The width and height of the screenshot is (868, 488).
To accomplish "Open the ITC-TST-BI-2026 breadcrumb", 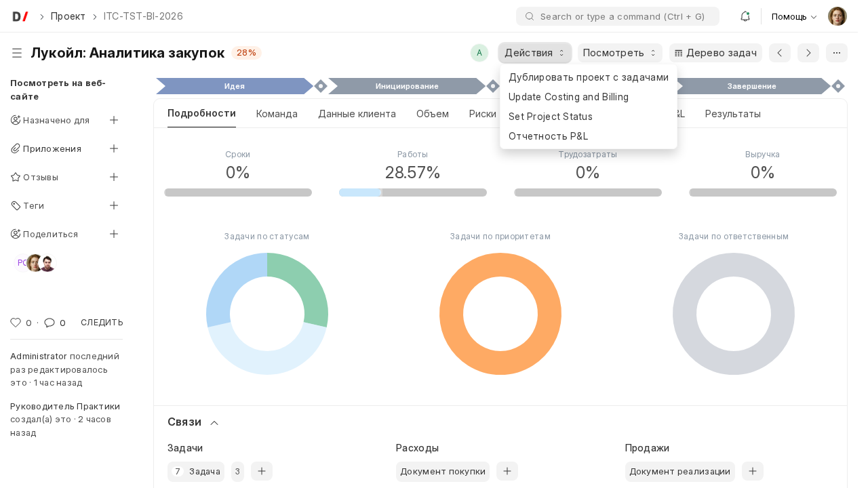I will pyautogui.click(x=143, y=16).
